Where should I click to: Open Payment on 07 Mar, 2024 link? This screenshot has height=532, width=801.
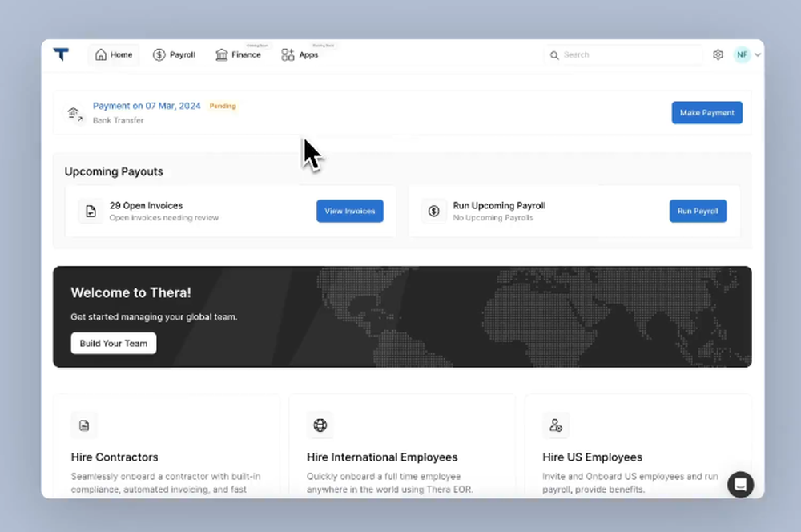point(147,106)
